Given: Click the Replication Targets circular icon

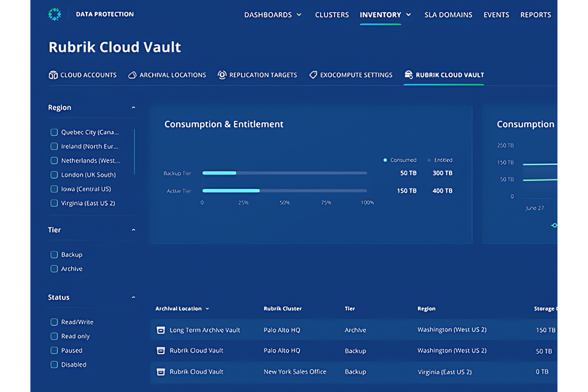Looking at the screenshot, I should 222,75.
